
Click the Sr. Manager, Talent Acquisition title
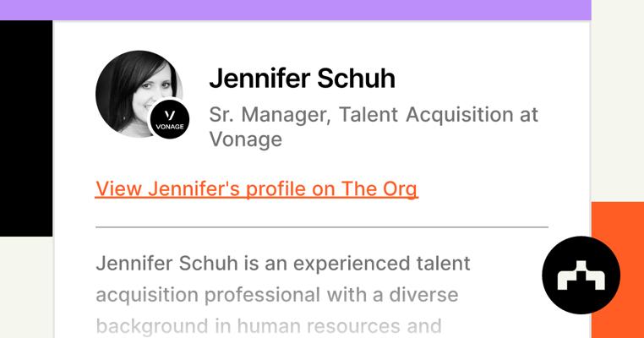(x=373, y=115)
